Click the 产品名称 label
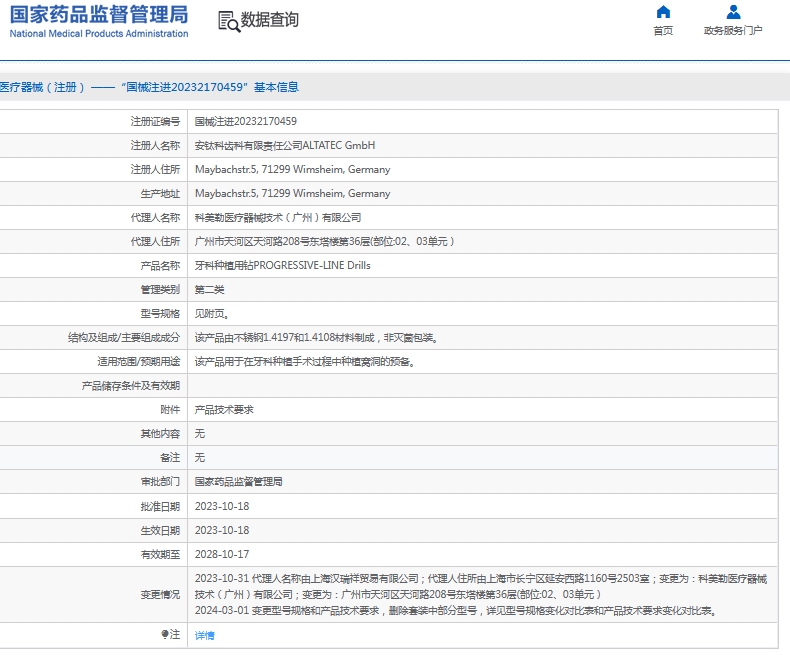The image size is (790, 655). tap(160, 266)
